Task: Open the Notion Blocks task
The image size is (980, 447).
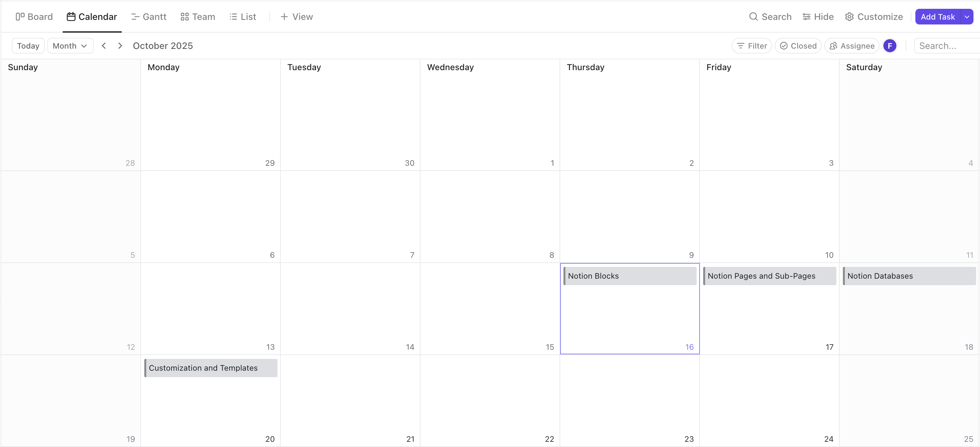Action: [630, 276]
